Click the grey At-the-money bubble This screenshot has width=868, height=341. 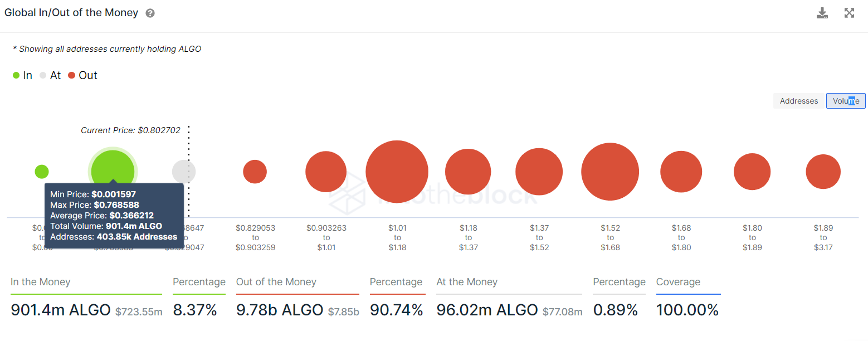(184, 172)
